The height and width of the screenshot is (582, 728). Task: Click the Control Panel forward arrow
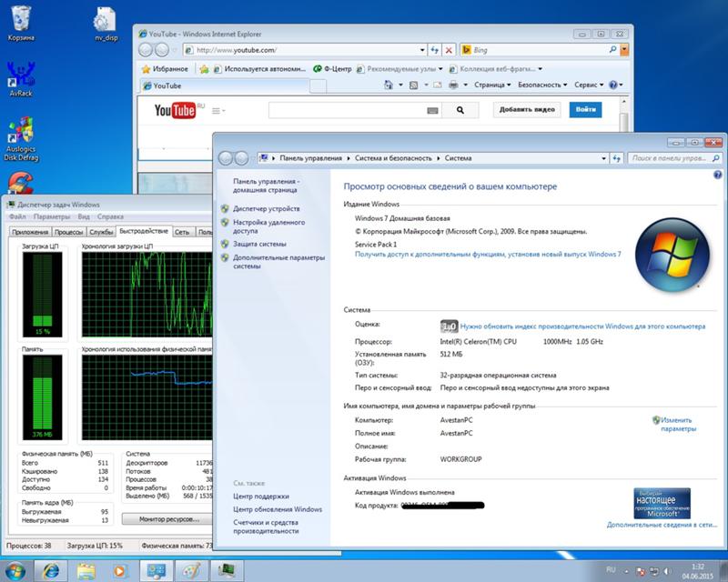(x=241, y=158)
